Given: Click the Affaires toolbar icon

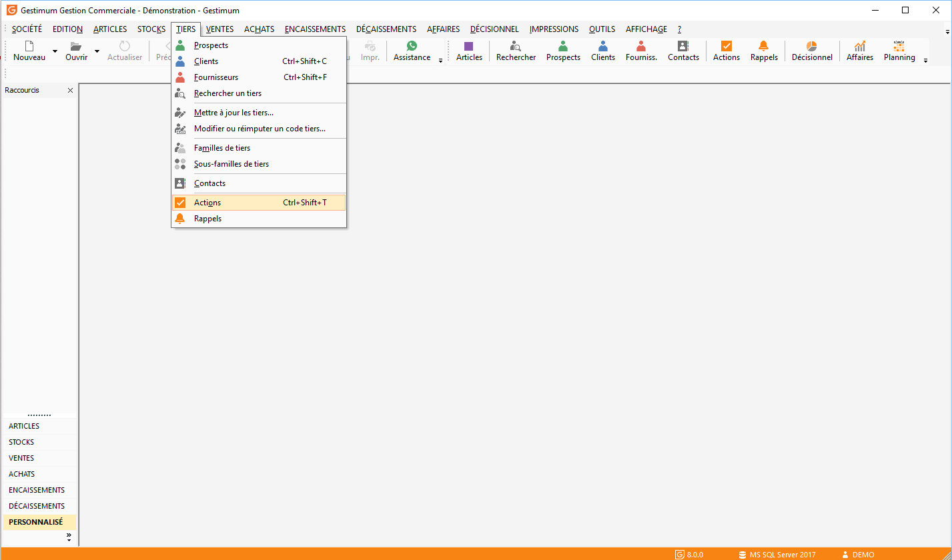Looking at the screenshot, I should pos(860,46).
